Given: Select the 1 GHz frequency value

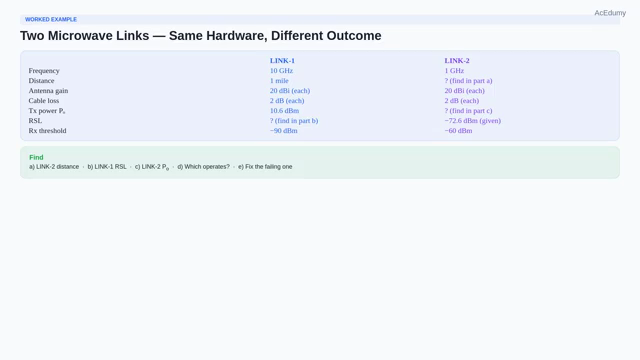Looking at the screenshot, I should (x=454, y=71).
